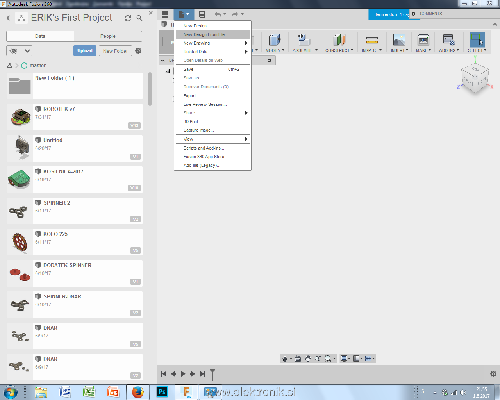
Task: Select Capture Image menu entry
Action: (x=212, y=130)
